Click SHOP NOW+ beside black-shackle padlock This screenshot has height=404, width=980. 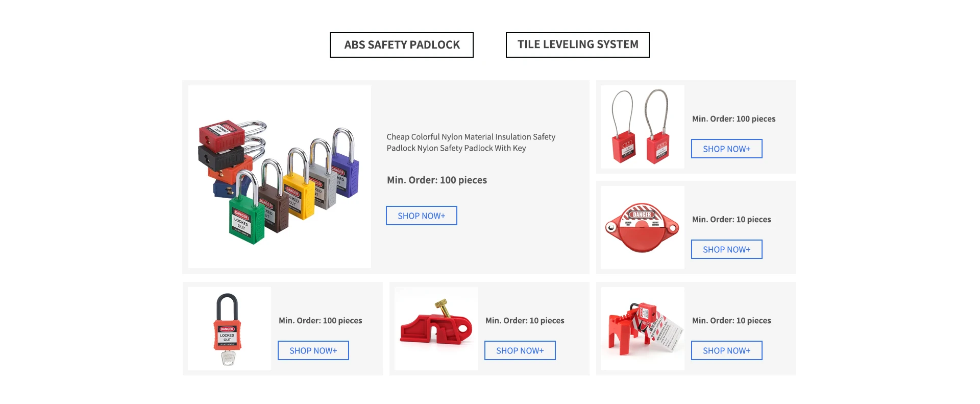313,350
